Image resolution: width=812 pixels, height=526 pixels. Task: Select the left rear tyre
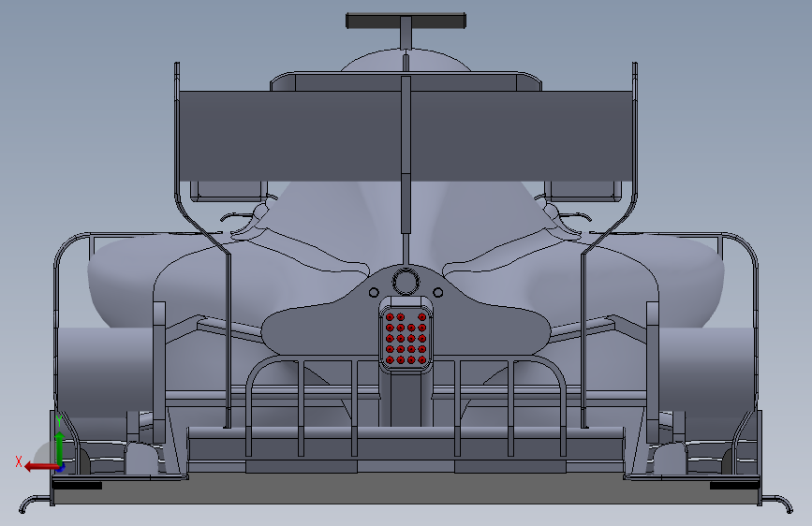(104, 371)
